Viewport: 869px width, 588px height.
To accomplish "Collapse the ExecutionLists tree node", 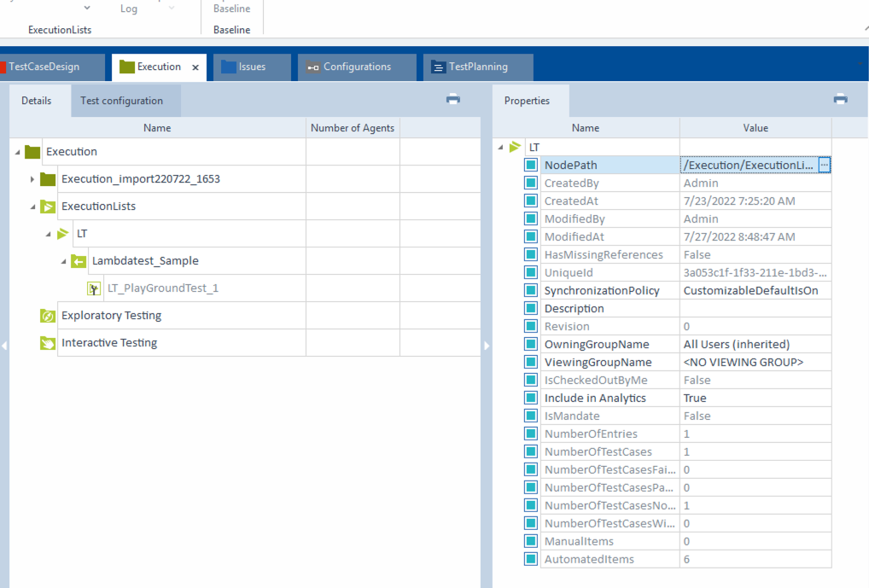I will click(x=32, y=207).
